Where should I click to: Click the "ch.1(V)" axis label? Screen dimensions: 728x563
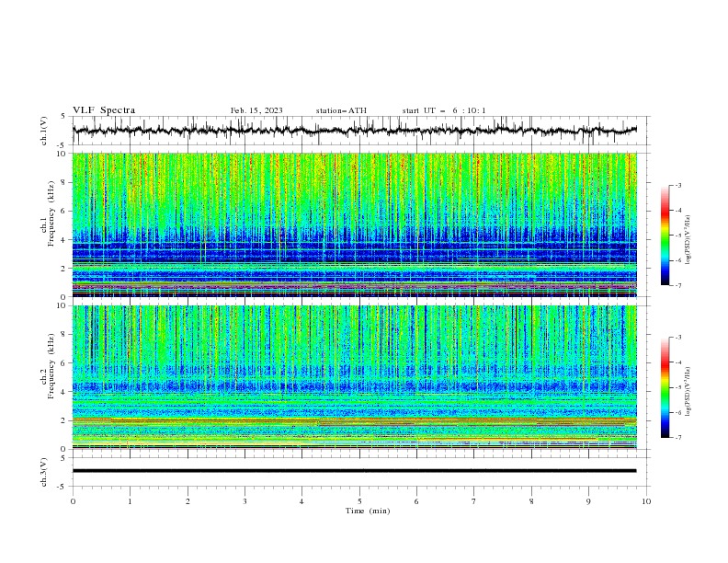tap(44, 131)
